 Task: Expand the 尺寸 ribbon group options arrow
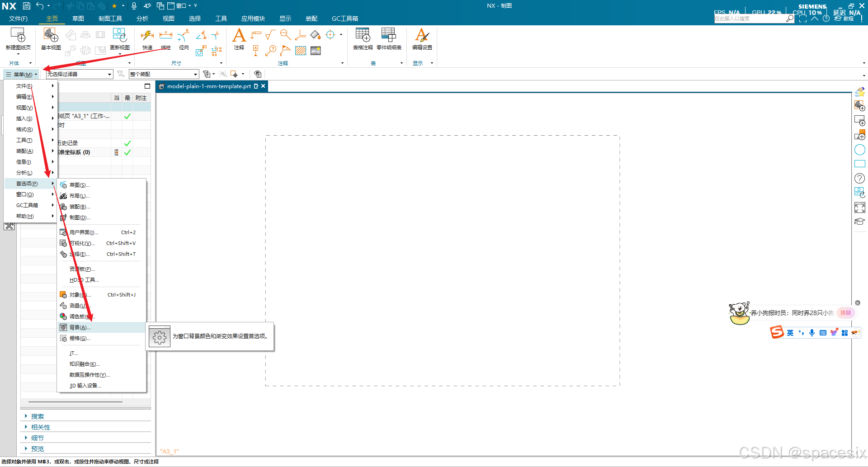click(x=221, y=63)
